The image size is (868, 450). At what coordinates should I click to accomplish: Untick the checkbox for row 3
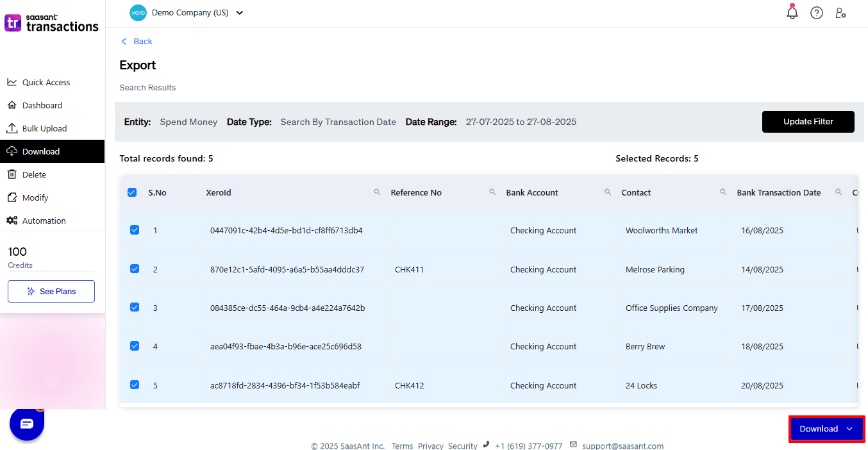click(135, 308)
